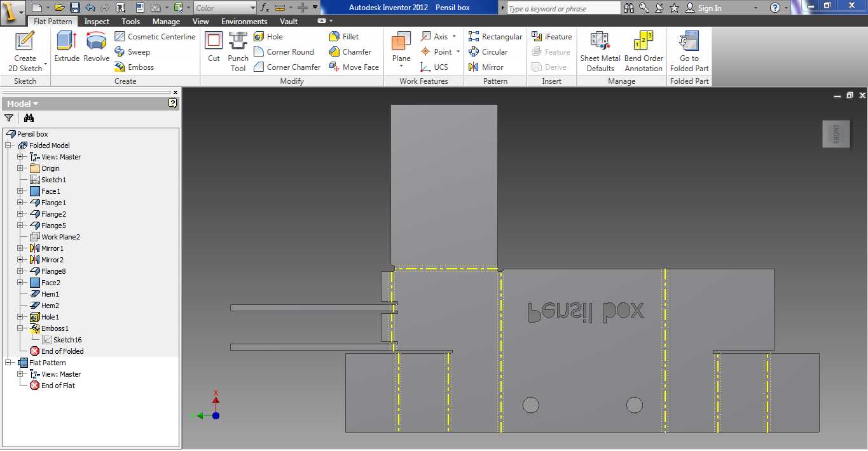This screenshot has height=451, width=868.
Task: Insert an iFeature
Action: [551, 36]
